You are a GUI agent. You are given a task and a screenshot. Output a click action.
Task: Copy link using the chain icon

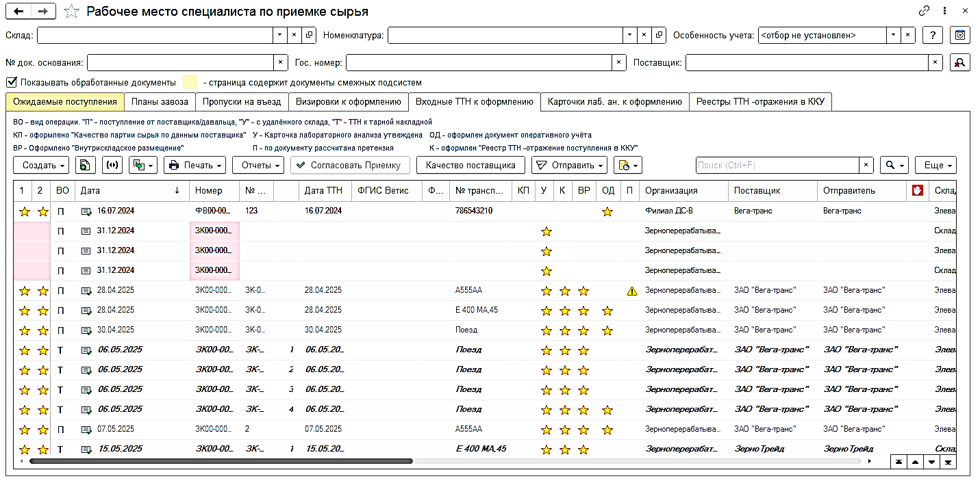[925, 11]
